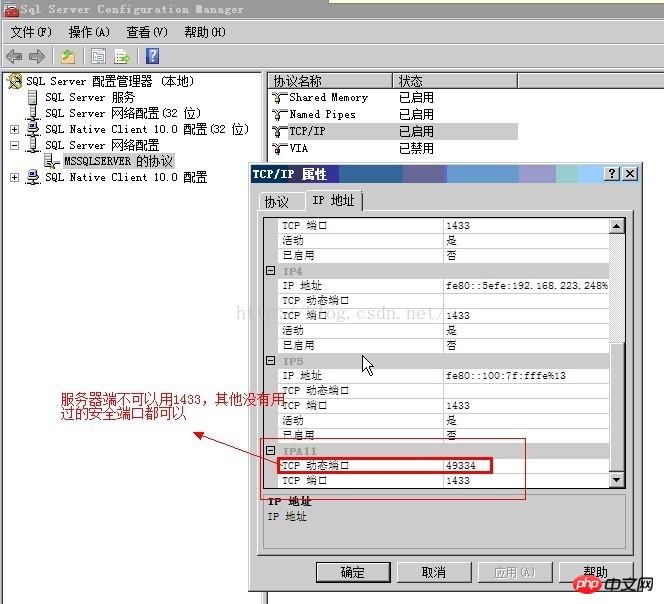
Task: Click the IP4 已启用 value 否
Action: pos(526,346)
